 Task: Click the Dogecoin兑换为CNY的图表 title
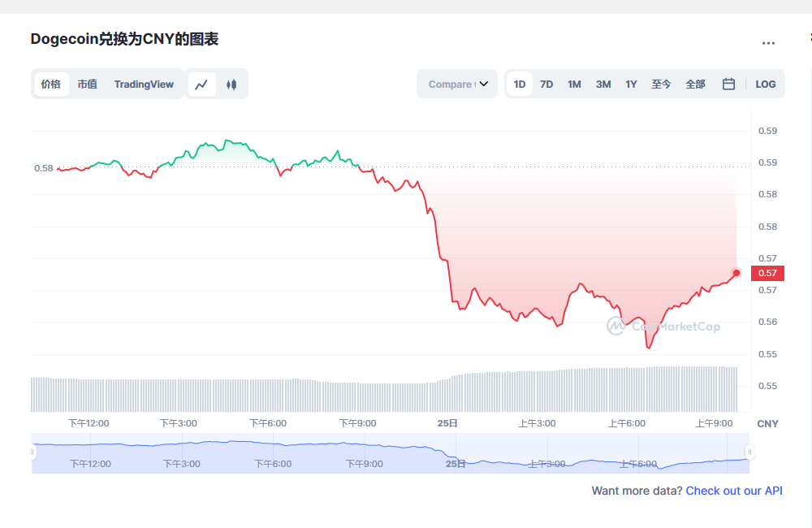tap(124, 39)
